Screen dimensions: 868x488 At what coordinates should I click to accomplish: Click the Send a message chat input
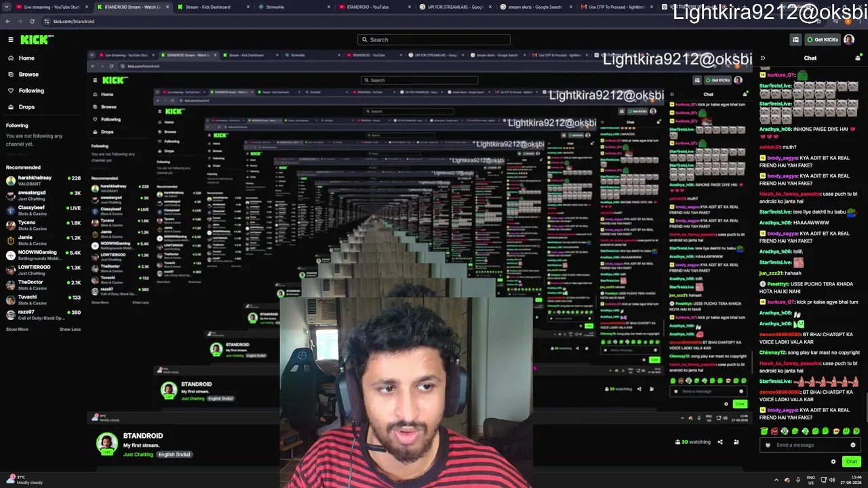tap(810, 445)
